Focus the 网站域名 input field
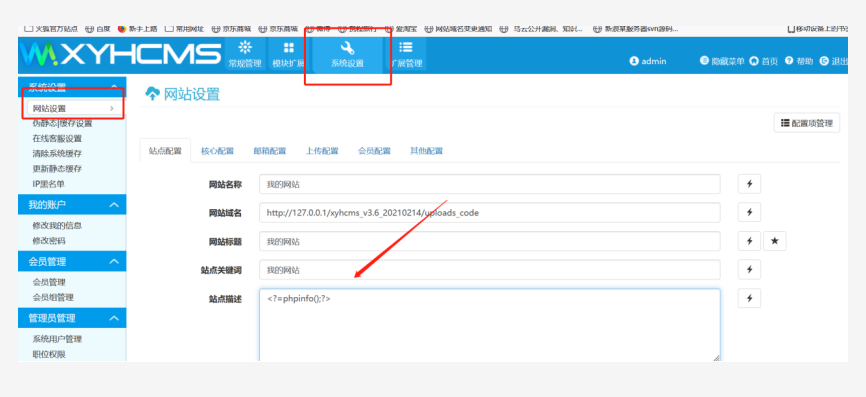 click(x=489, y=213)
